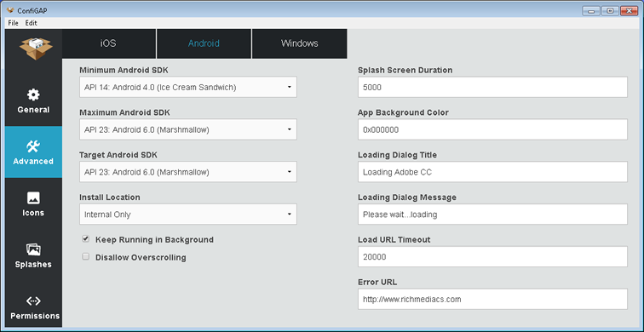Open the Edit menu

[x=32, y=23]
